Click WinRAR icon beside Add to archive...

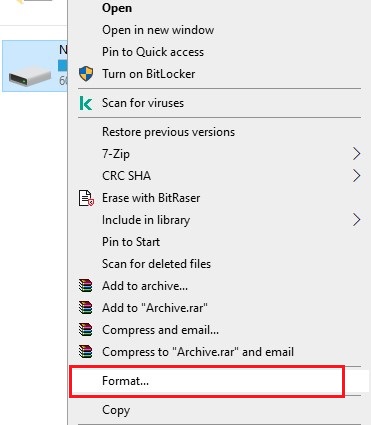(x=86, y=286)
